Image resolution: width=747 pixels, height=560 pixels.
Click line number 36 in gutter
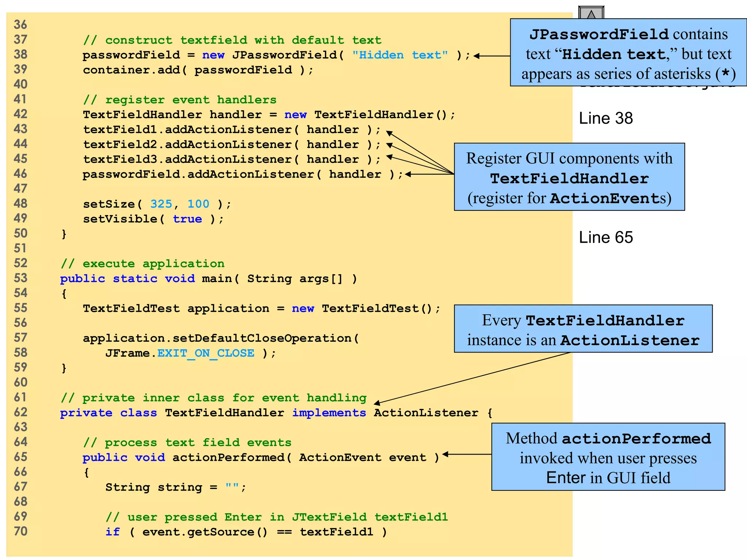(20, 25)
